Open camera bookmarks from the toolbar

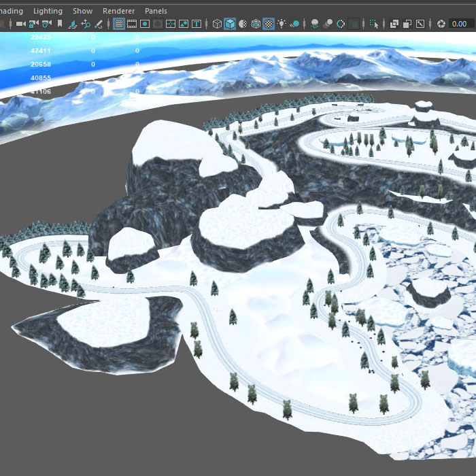pos(60,24)
